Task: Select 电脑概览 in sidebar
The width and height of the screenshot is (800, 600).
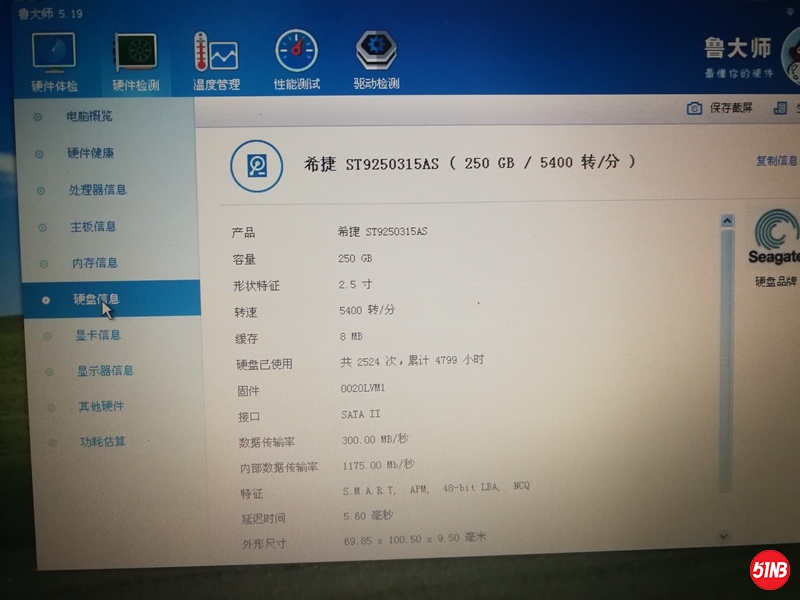Action: pyautogui.click(x=89, y=116)
